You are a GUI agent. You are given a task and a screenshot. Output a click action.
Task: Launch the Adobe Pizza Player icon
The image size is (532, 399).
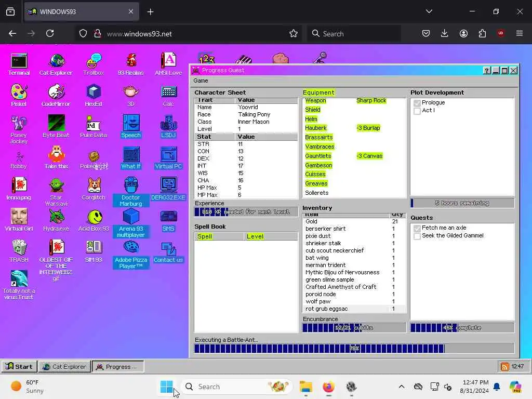(131, 254)
